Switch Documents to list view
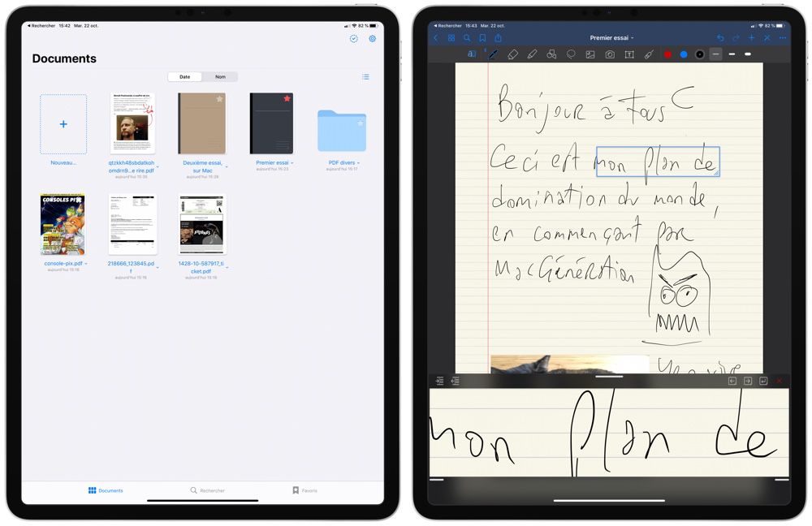 point(365,76)
